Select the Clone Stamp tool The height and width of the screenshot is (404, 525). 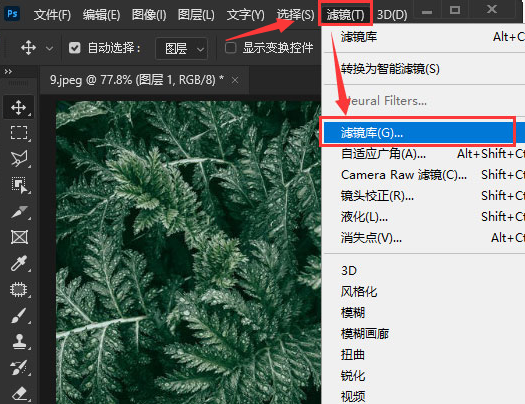[x=19, y=342]
